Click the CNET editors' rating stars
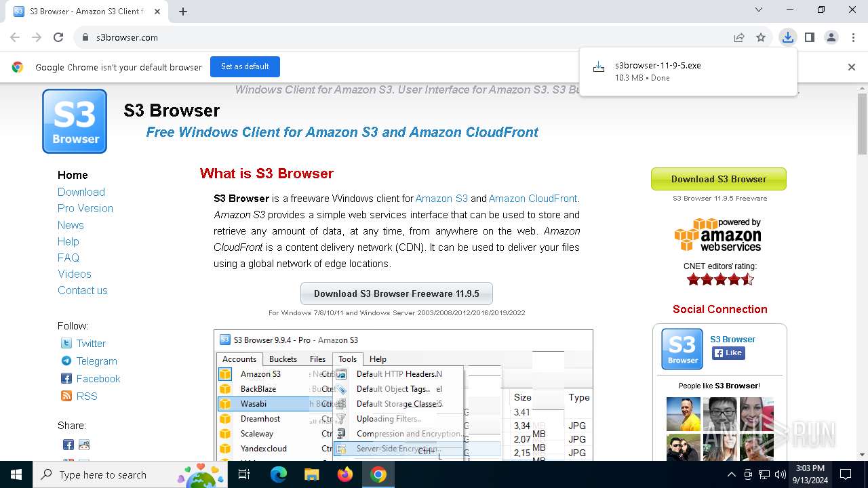868x488 pixels. pos(719,279)
